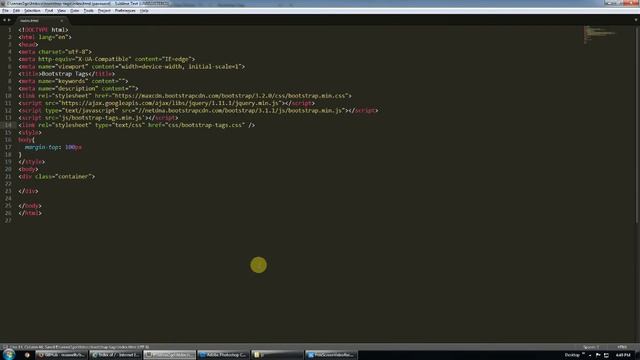Open the Preferences menu

[x=125, y=11]
